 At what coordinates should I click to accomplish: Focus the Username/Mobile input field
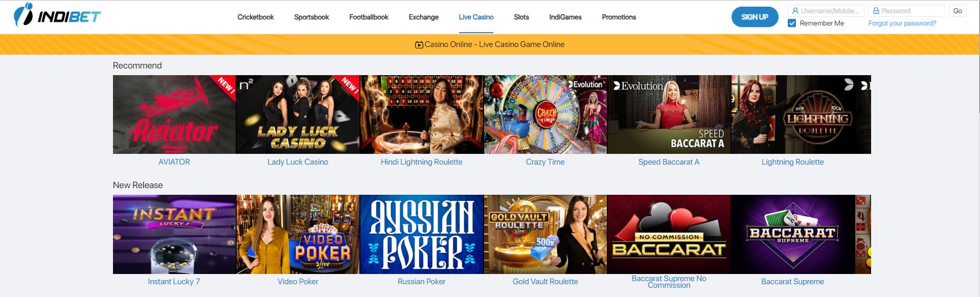click(826, 11)
